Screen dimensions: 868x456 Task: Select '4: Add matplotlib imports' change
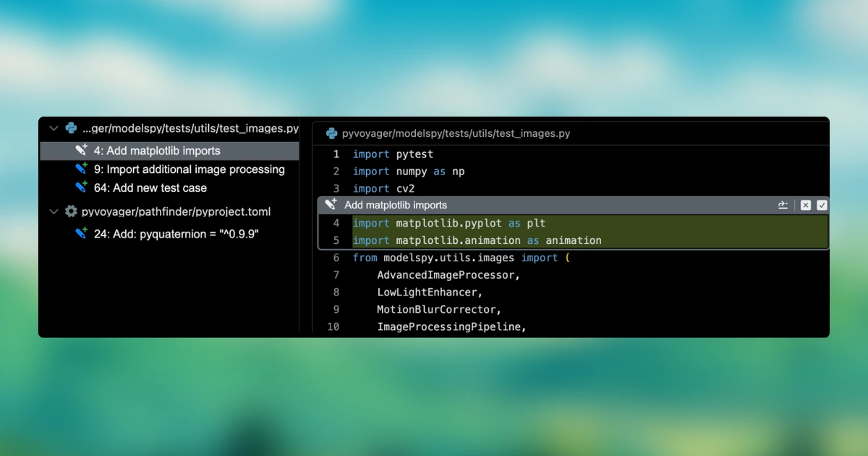(169, 151)
